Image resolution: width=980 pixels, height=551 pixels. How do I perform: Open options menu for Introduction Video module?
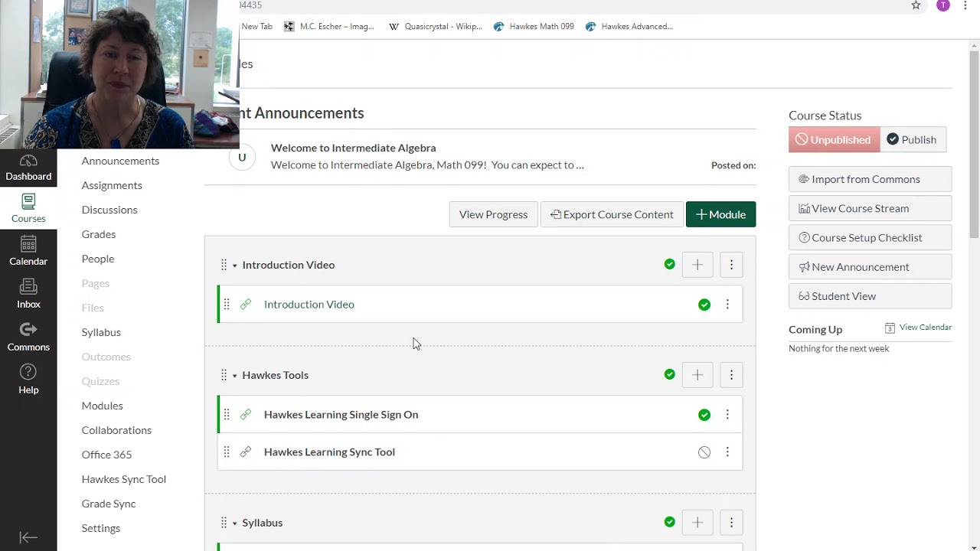coord(731,265)
